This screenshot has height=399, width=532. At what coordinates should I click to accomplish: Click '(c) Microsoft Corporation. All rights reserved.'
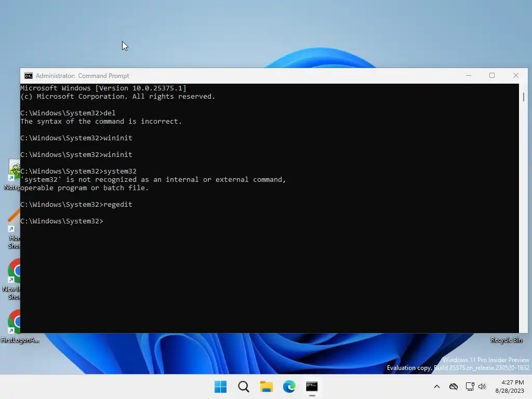point(118,96)
